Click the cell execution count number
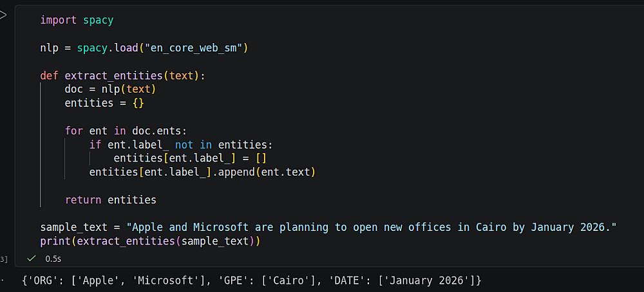This screenshot has width=644, height=292. click(3, 259)
